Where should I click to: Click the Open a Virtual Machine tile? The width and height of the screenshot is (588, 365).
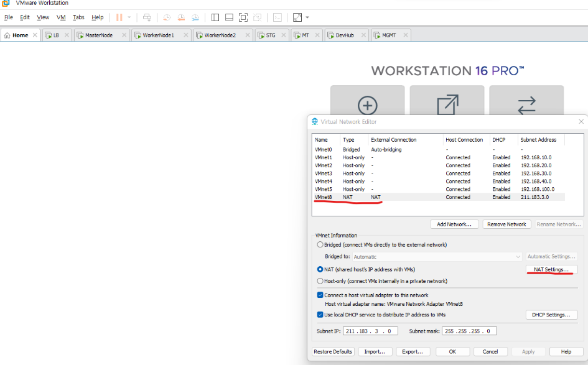pyautogui.click(x=447, y=101)
